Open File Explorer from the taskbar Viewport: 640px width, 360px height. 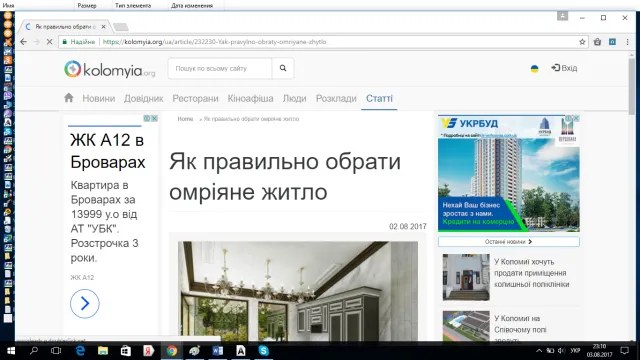tap(103, 351)
